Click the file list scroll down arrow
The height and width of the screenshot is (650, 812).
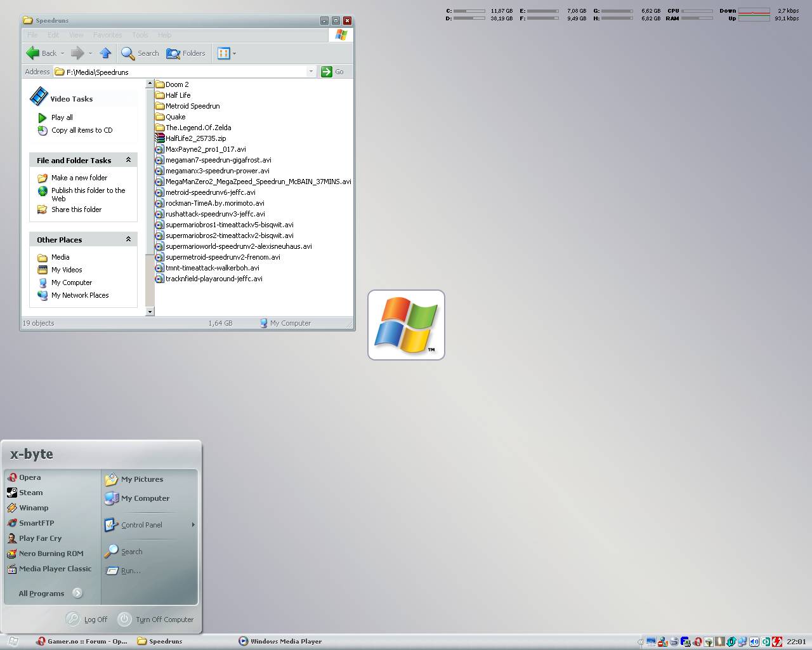pyautogui.click(x=150, y=311)
